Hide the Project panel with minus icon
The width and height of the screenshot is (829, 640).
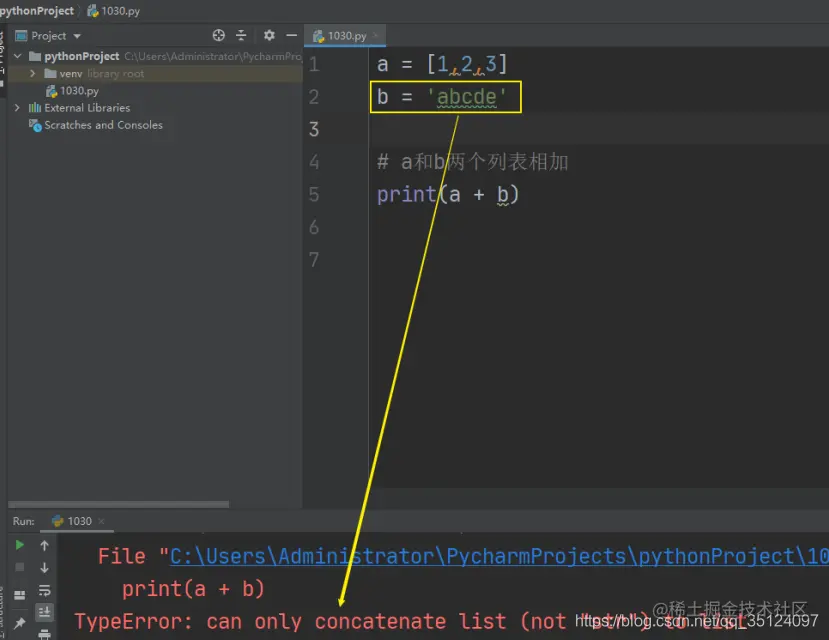pyautogui.click(x=291, y=35)
